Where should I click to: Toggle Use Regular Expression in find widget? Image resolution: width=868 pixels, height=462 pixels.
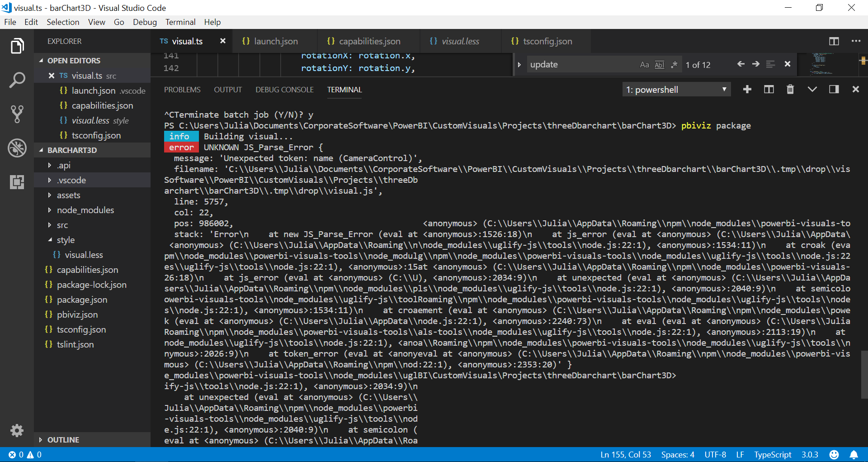pyautogui.click(x=674, y=65)
